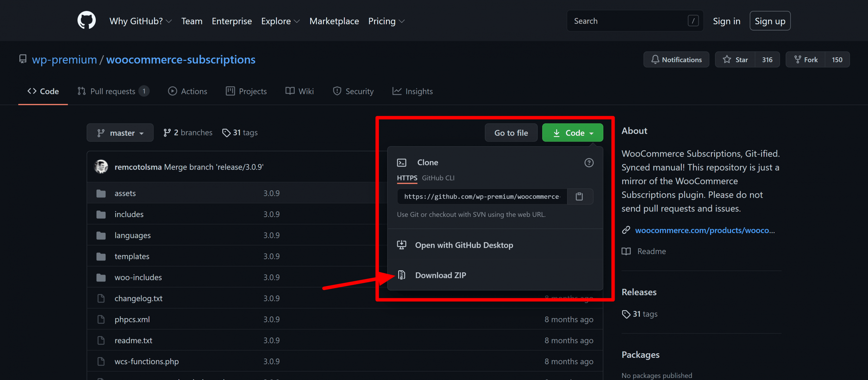Image resolution: width=868 pixels, height=380 pixels.
Task: Click the website link chain icon
Action: [626, 230]
